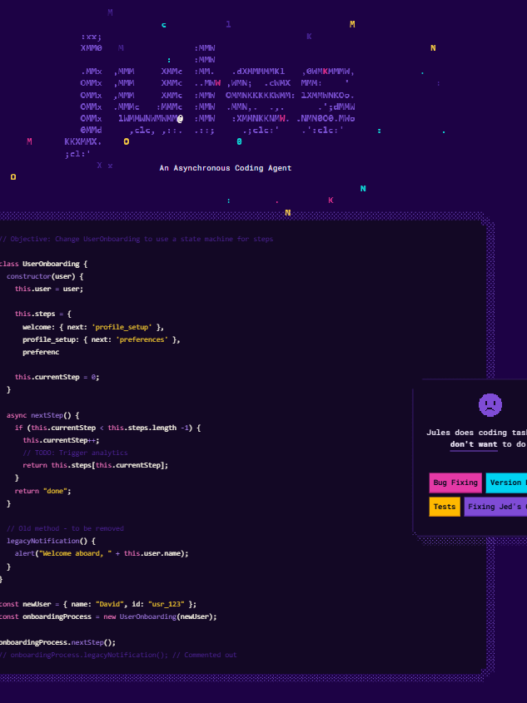Select the purple Fixing Jed's tag
Viewport: 527px width, 703px height.
click(496, 507)
